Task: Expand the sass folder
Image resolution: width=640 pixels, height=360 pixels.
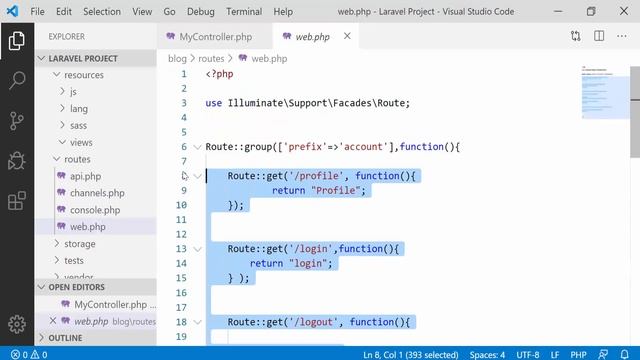Action: coord(62,125)
